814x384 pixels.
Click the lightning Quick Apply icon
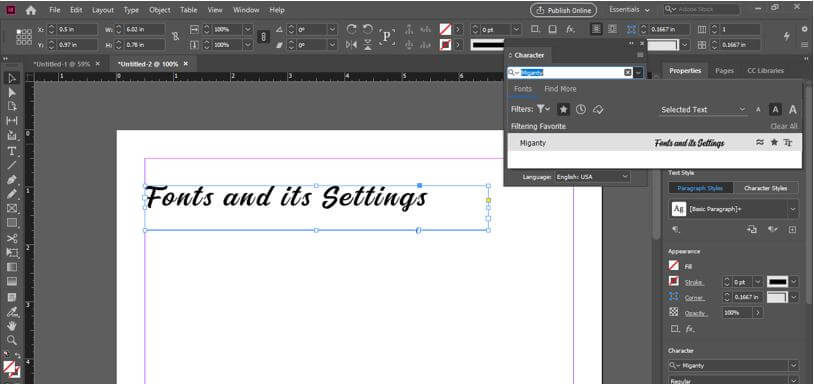coord(786,36)
